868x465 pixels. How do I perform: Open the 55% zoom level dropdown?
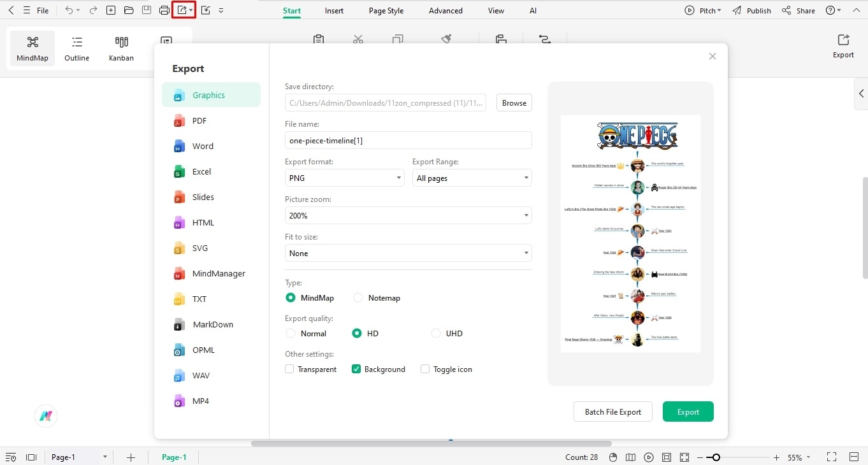pos(799,457)
